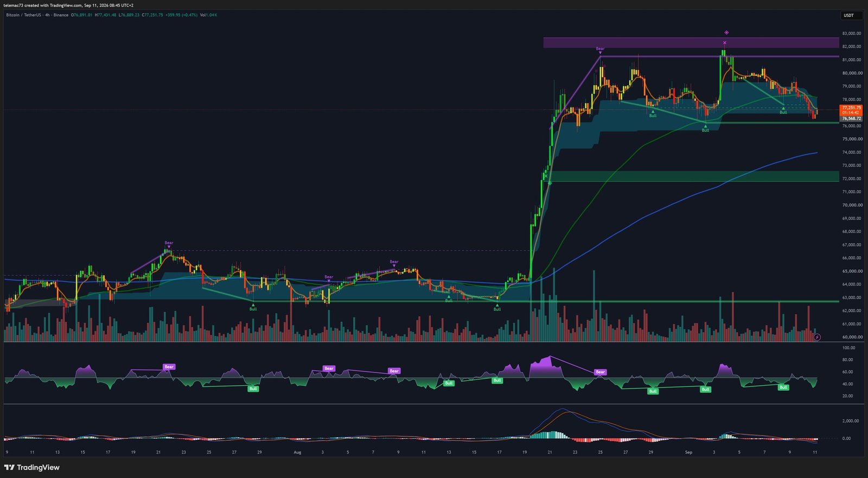Click the 20.00 oscillator scale label
The height and width of the screenshot is (478, 868).
[x=848, y=396]
